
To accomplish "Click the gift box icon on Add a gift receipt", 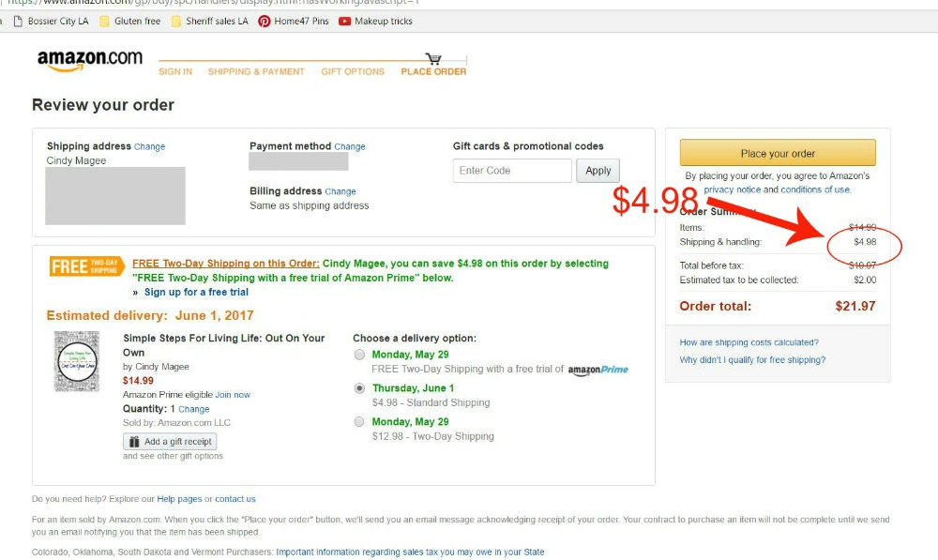I will point(134,441).
